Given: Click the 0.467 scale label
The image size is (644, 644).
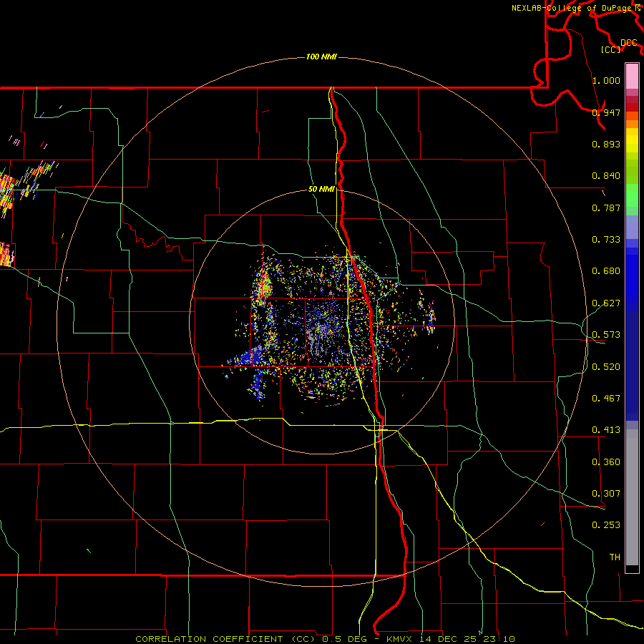Looking at the screenshot, I should [606, 399].
